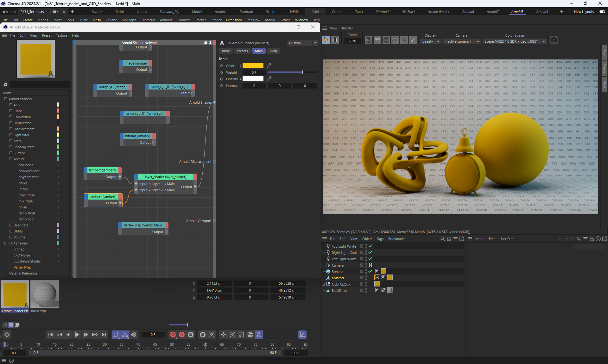The image size is (608, 364).
Task: Click the record active objects keyframe button
Action: tap(173, 335)
